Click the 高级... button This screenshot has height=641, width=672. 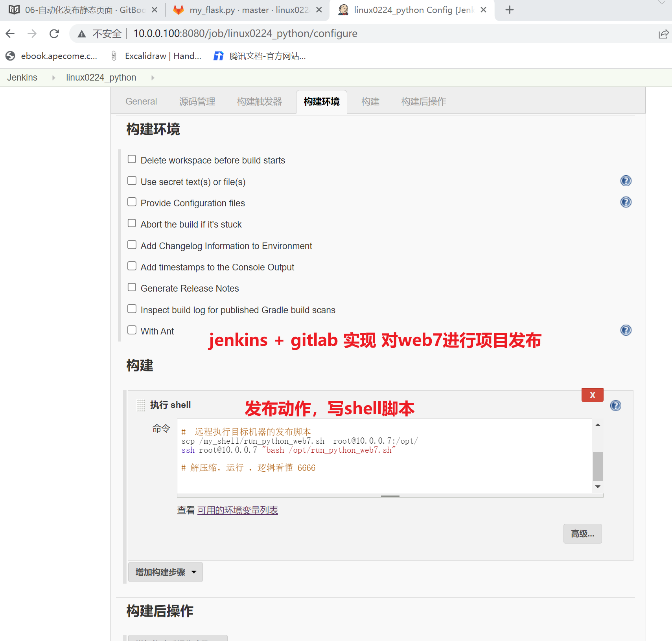coord(582,534)
